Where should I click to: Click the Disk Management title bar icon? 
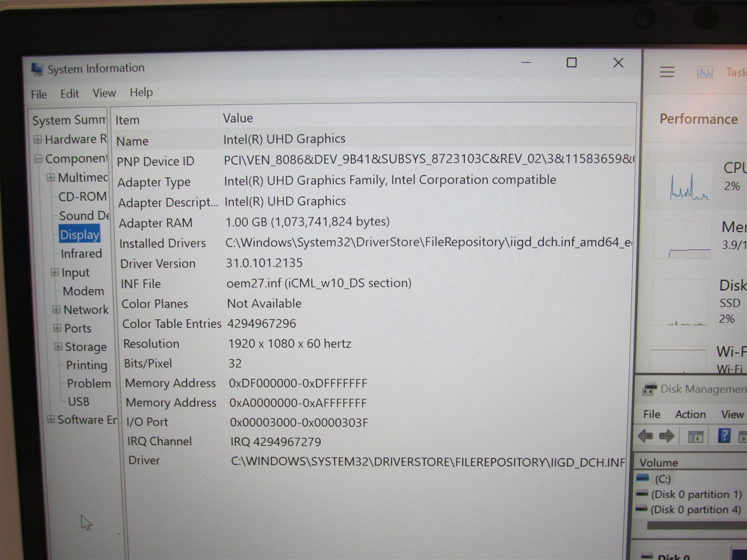(x=649, y=389)
